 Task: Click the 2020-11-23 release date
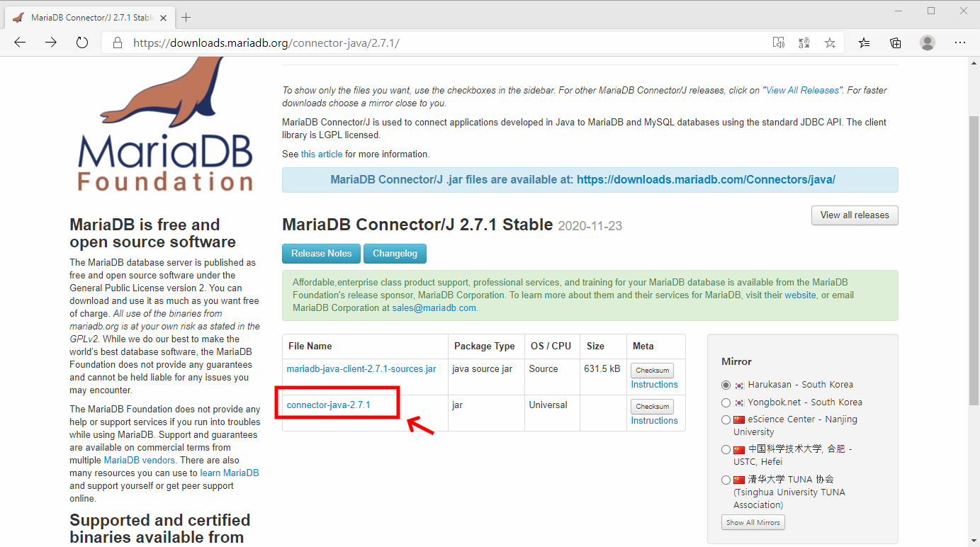point(590,226)
